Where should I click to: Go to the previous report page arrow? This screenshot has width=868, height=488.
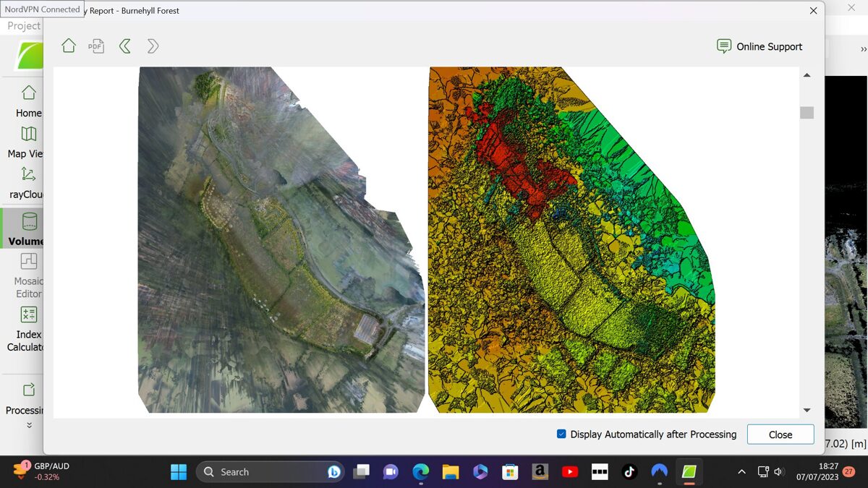coord(124,46)
